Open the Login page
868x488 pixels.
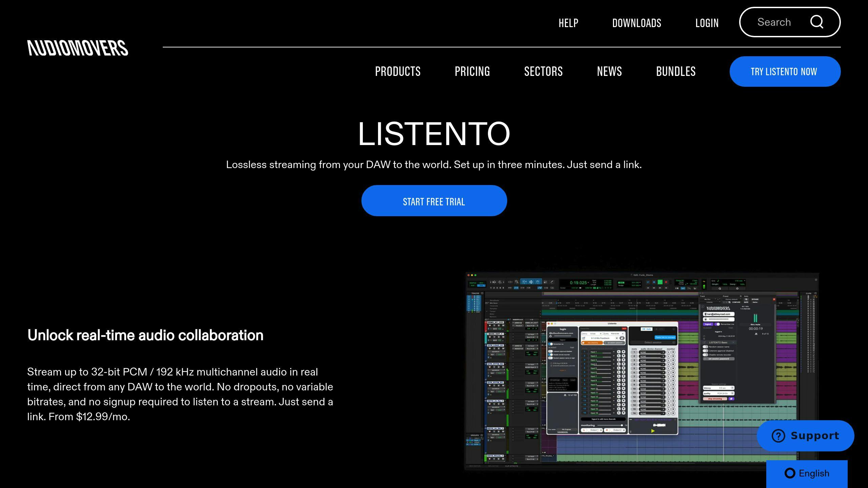click(x=707, y=23)
